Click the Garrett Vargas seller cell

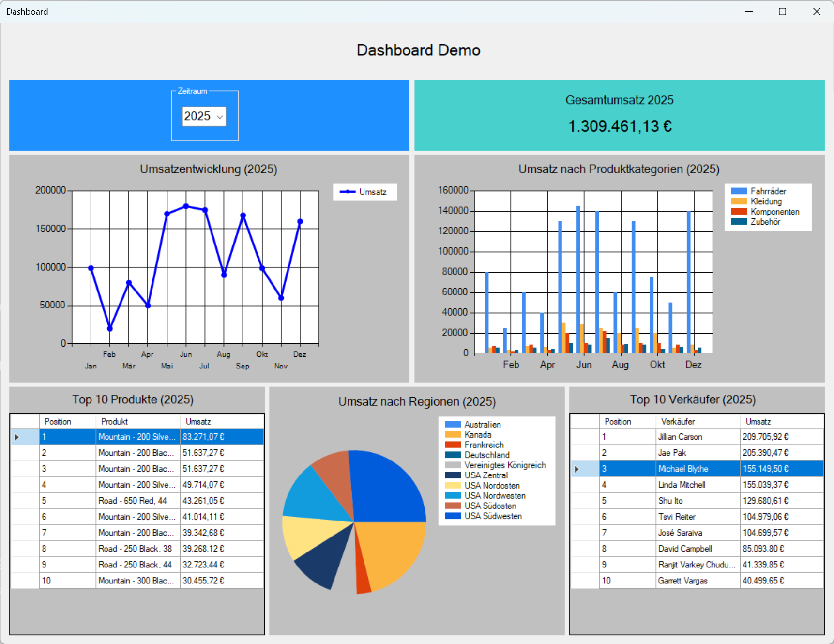(x=697, y=581)
